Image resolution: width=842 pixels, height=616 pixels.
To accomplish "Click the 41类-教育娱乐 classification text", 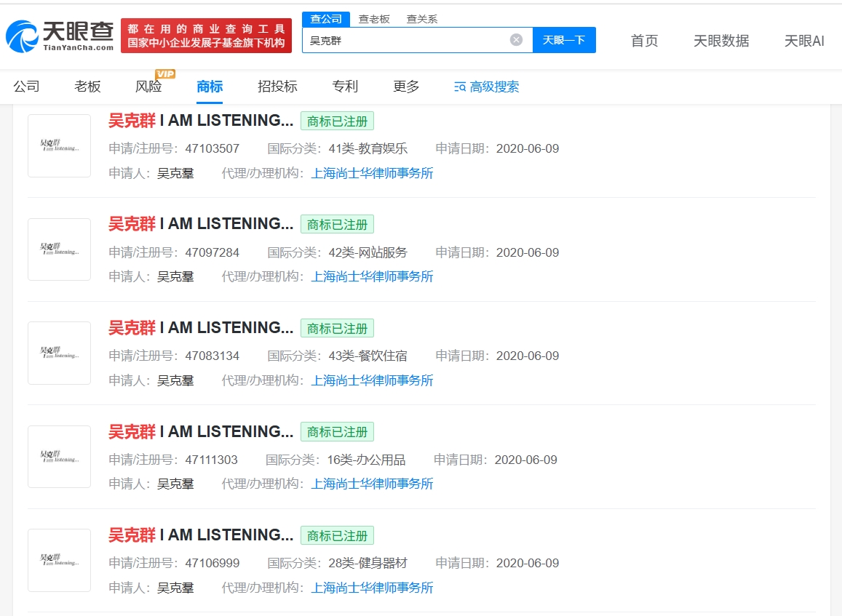I will [368, 148].
